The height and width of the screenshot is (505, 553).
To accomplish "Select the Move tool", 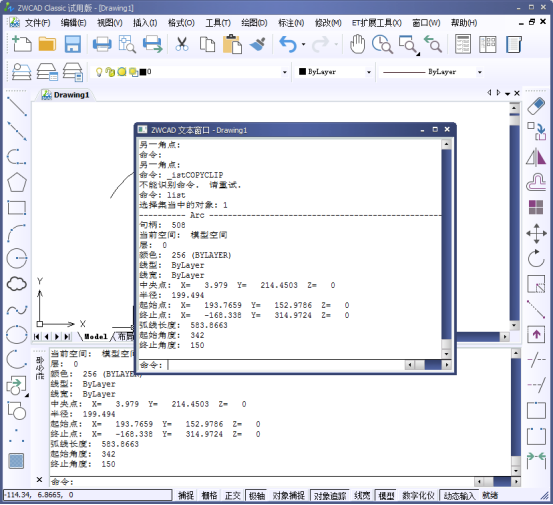I will (x=536, y=233).
